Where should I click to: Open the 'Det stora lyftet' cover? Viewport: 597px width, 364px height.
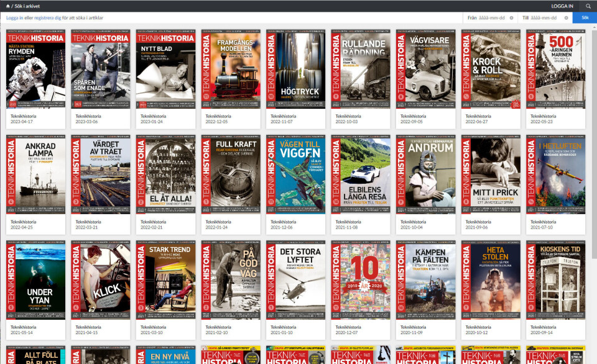[x=296, y=280]
